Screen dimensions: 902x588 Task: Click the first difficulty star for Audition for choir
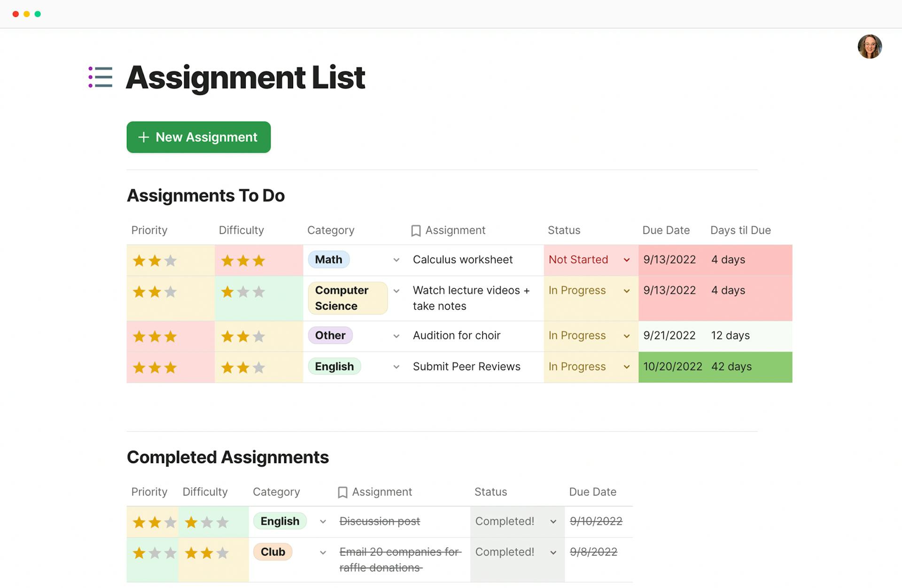tap(227, 336)
